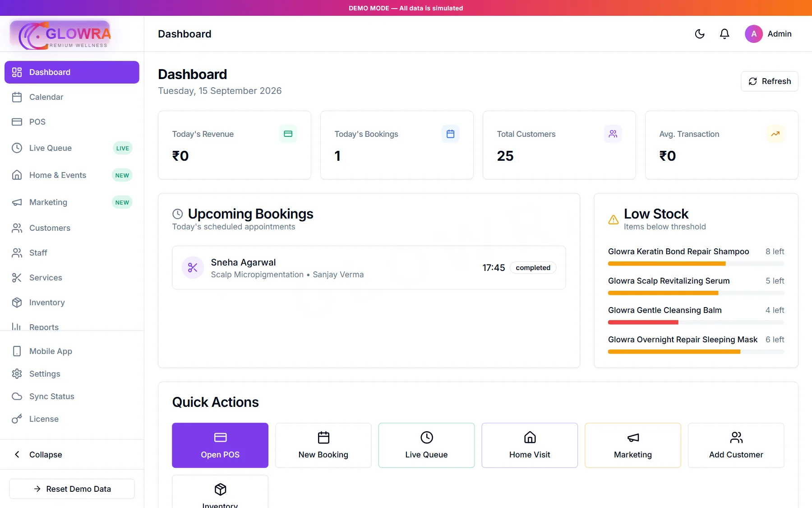Screen dimensions: 812x508
Task: Open Services from sidebar
Action: 72,278
